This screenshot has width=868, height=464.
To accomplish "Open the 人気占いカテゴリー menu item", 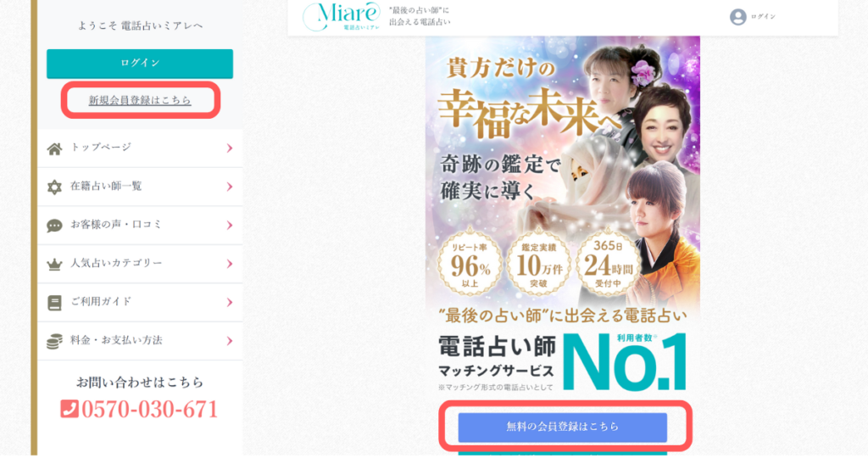I will pyautogui.click(x=140, y=264).
